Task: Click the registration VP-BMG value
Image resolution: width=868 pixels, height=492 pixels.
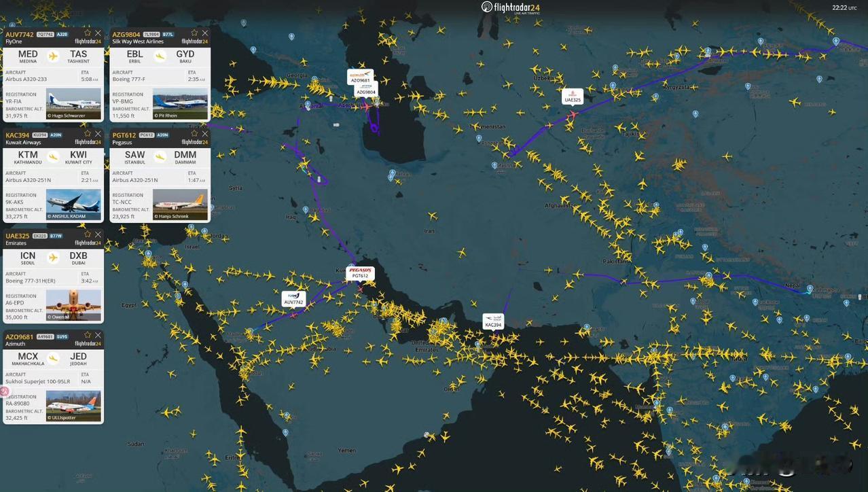Action: (x=123, y=101)
